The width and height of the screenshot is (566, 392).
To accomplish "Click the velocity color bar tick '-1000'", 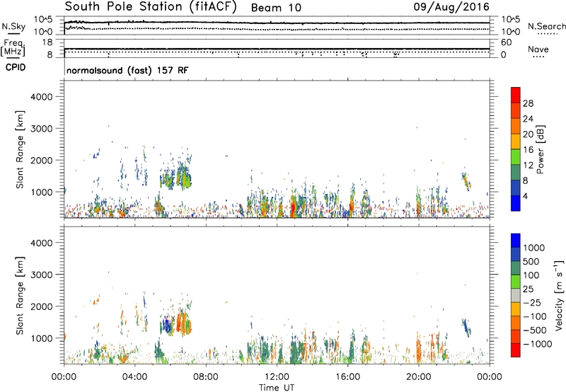I will [537, 344].
